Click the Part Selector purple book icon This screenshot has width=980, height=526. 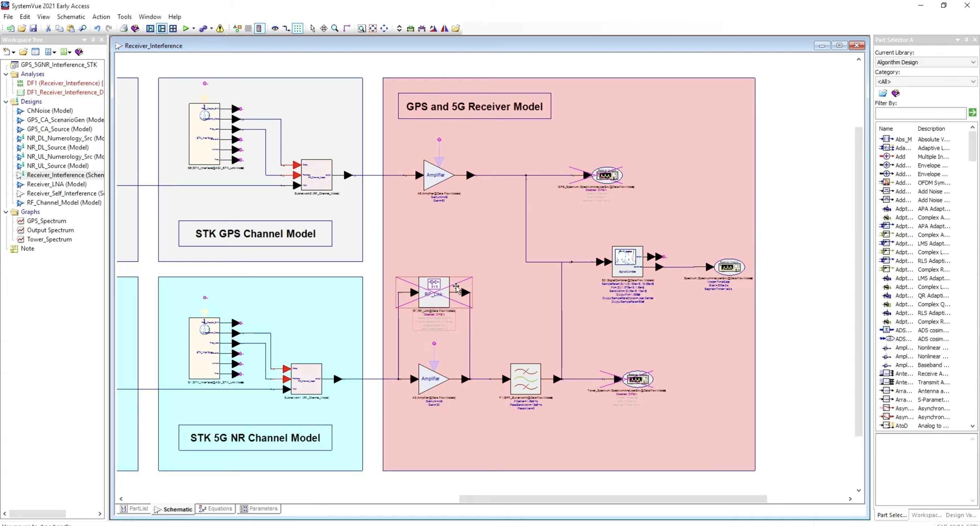tap(895, 93)
